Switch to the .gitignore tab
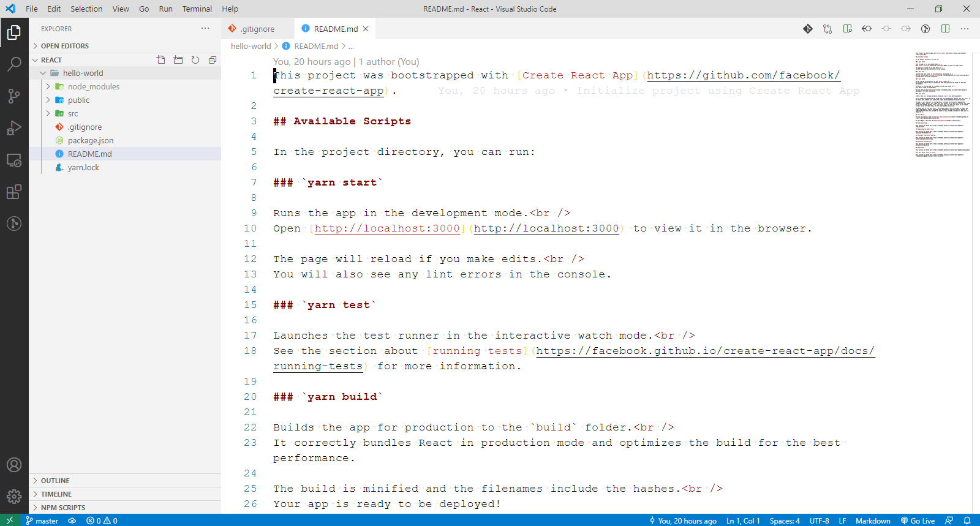 (x=257, y=29)
